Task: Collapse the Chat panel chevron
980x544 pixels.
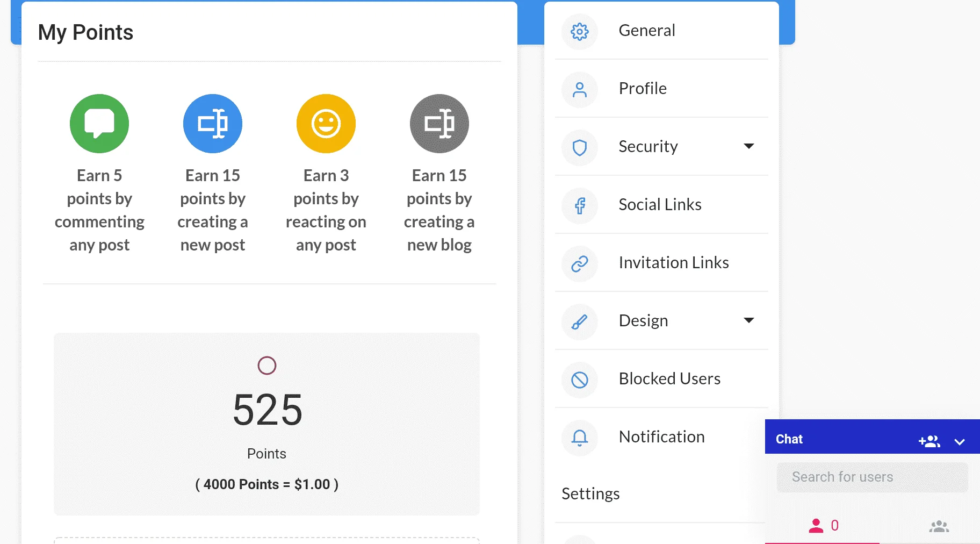Action: tap(960, 442)
